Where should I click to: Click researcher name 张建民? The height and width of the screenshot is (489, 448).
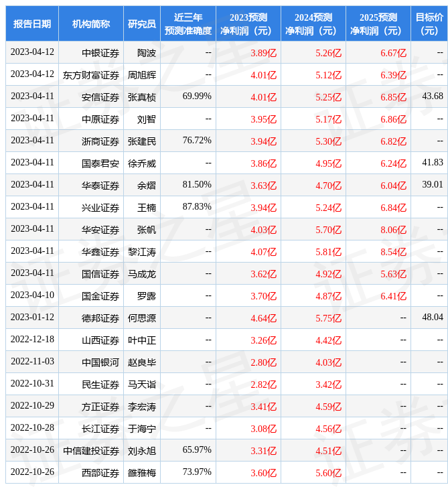[x=142, y=141]
